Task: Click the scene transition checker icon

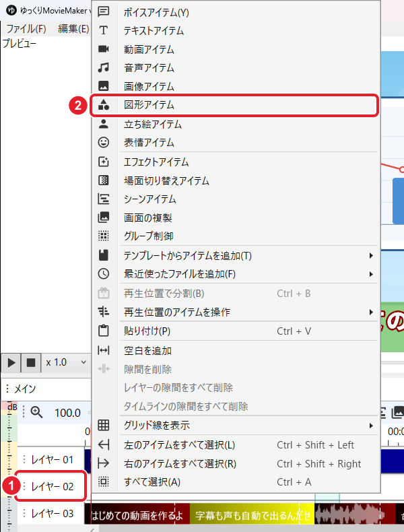Action: tap(104, 180)
